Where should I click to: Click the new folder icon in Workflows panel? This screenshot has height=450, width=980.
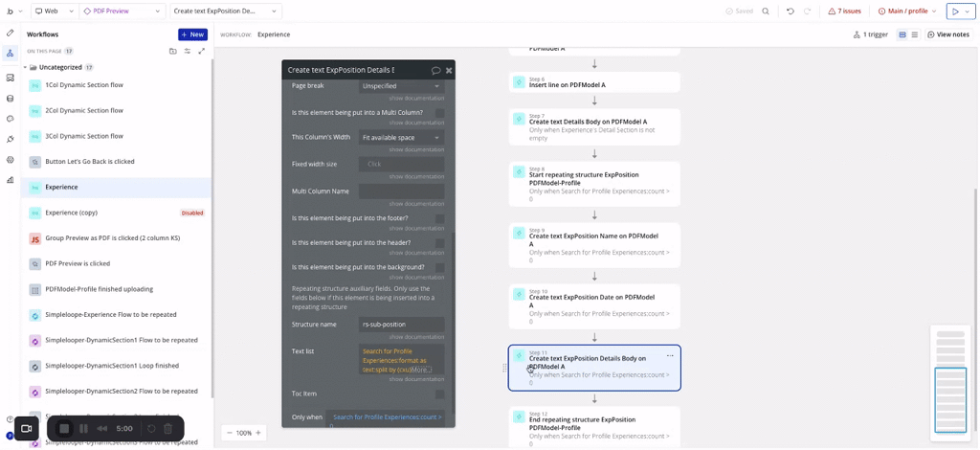(173, 52)
